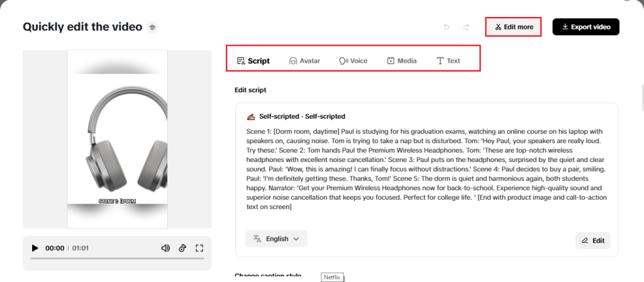644x282 pixels.
Task: Click the Self-scripted label icon
Action: [251, 116]
